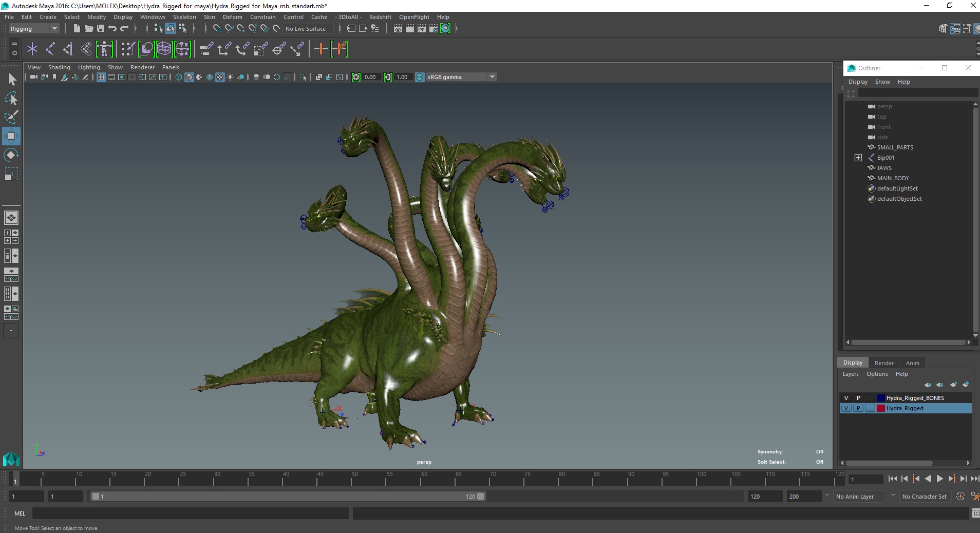Click the Create Locator shelf icon
This screenshot has width=980, height=533.
pyautogui.click(x=32, y=49)
